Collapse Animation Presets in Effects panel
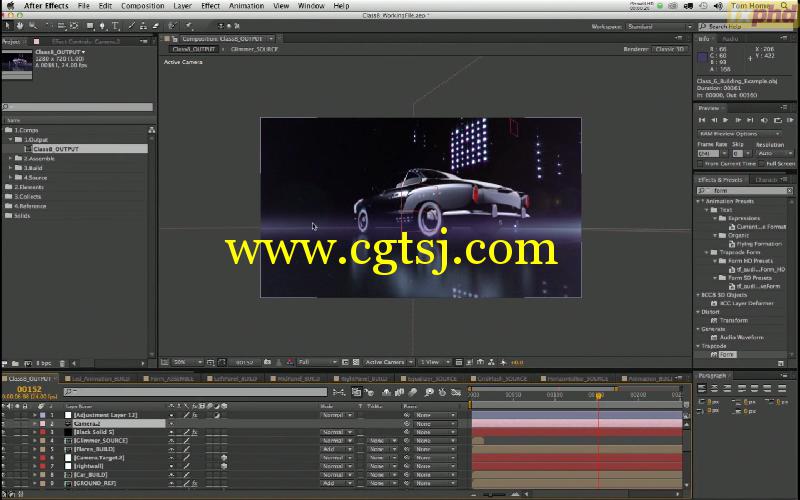The width and height of the screenshot is (800, 500). coord(698,201)
